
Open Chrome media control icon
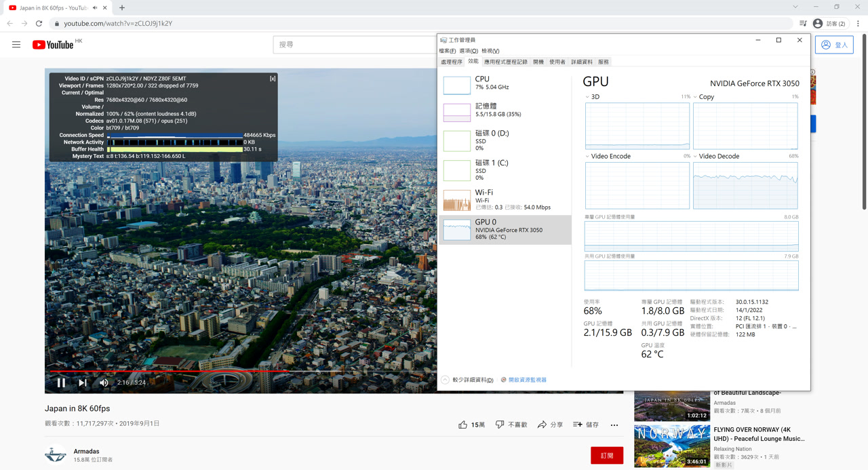tap(803, 23)
